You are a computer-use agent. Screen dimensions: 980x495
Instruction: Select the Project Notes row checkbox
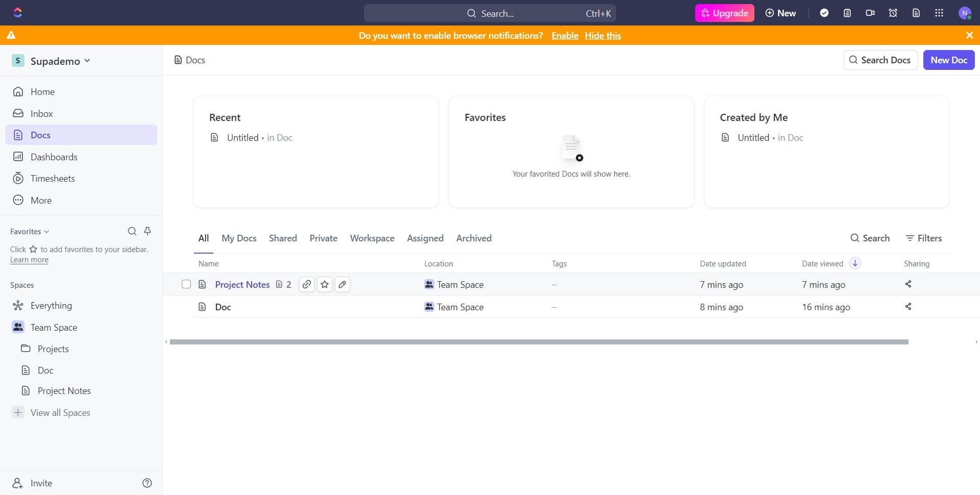click(x=186, y=284)
